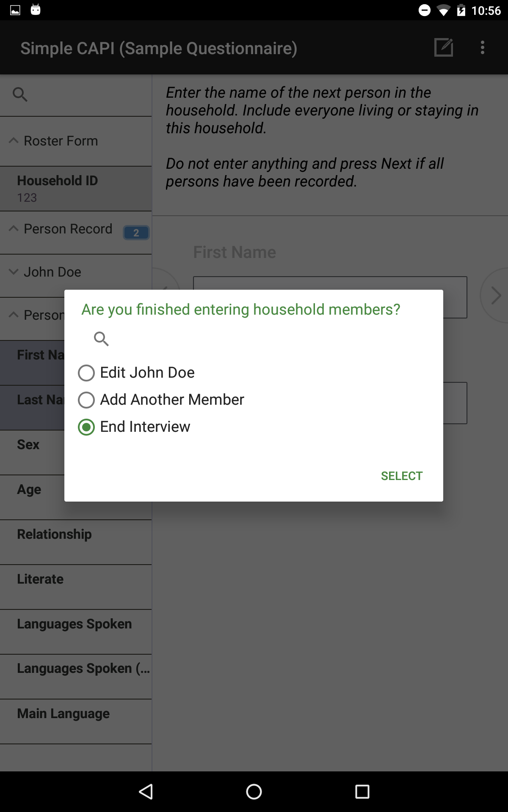Tap the Android home circle button
The height and width of the screenshot is (812, 508).
[254, 792]
